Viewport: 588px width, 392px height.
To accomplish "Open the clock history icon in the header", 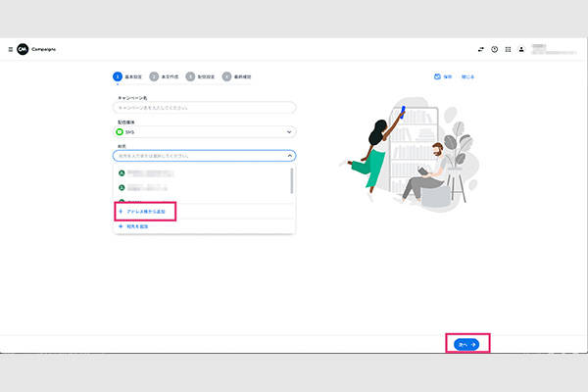I will pyautogui.click(x=494, y=49).
